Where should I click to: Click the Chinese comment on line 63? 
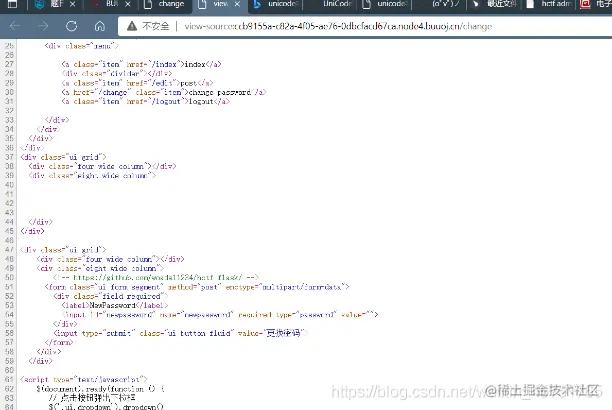point(92,398)
